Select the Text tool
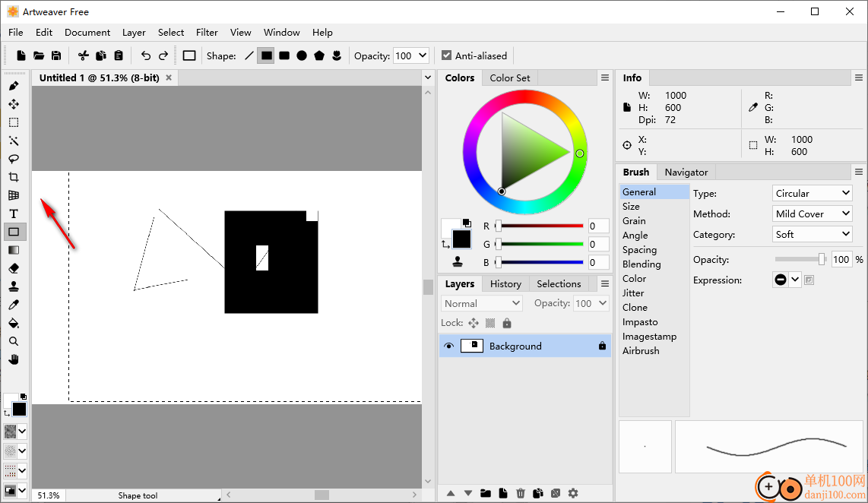This screenshot has width=868, height=503. [14, 214]
